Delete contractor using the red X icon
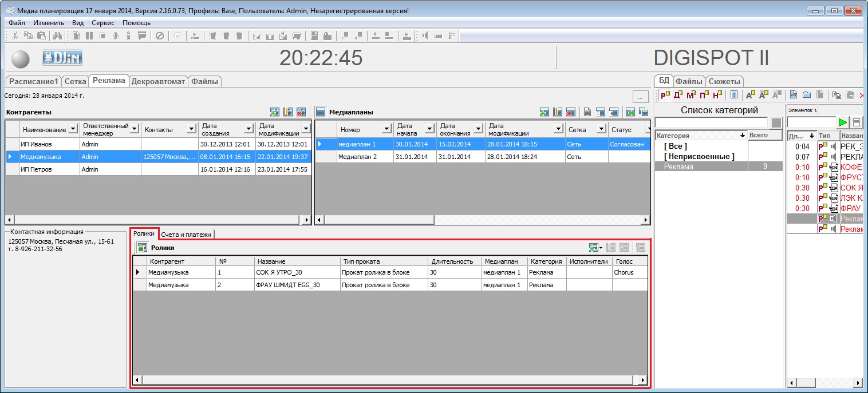Image resolution: width=868 pixels, height=393 pixels. point(301,112)
